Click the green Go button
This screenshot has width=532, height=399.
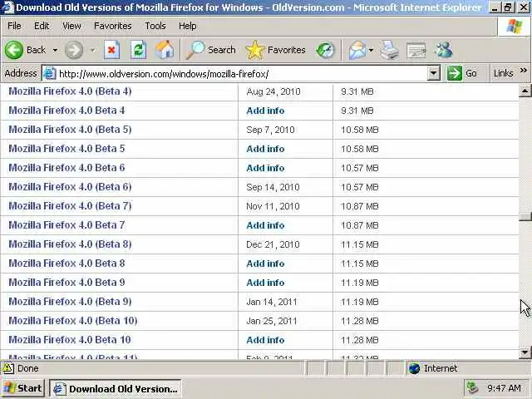(x=462, y=73)
